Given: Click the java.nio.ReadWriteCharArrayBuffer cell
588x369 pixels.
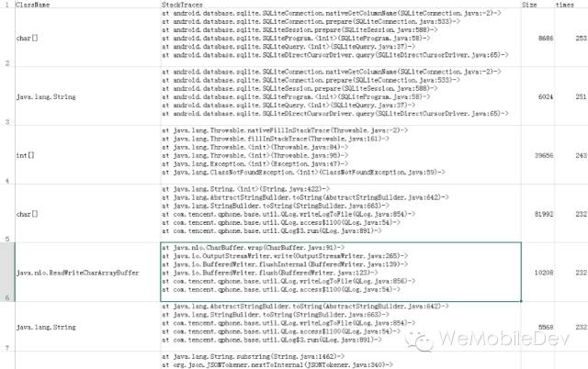Looking at the screenshot, I should coord(88,272).
